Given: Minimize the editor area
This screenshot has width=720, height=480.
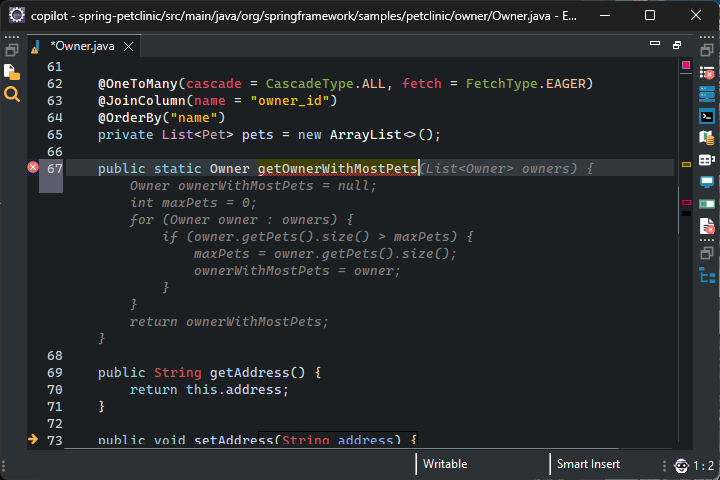Looking at the screenshot, I should (x=655, y=44).
